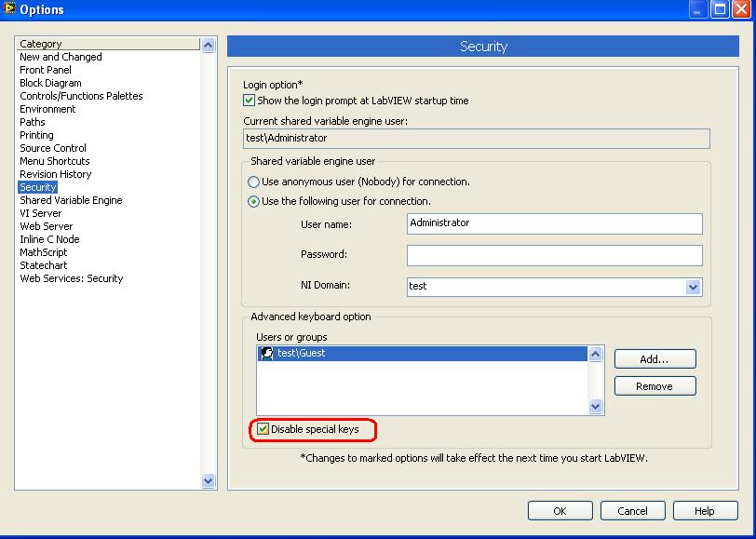Click the Add... button
This screenshot has width=756, height=539.
(655, 359)
